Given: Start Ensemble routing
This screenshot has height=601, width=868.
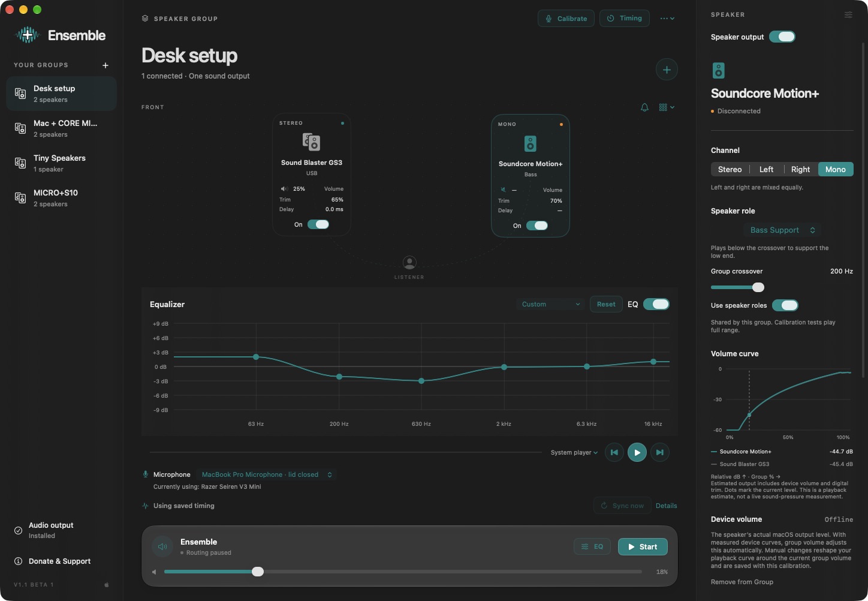Looking at the screenshot, I should [x=643, y=547].
